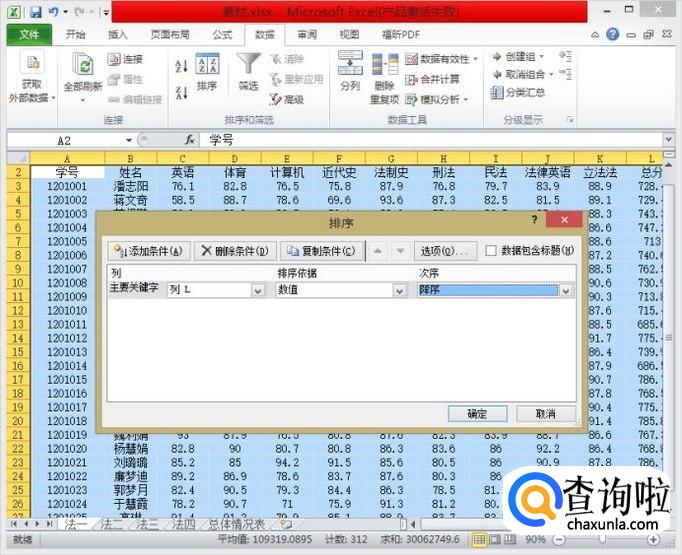
Task: Check the 数据包含标题 checkbox
Action: [x=491, y=251]
